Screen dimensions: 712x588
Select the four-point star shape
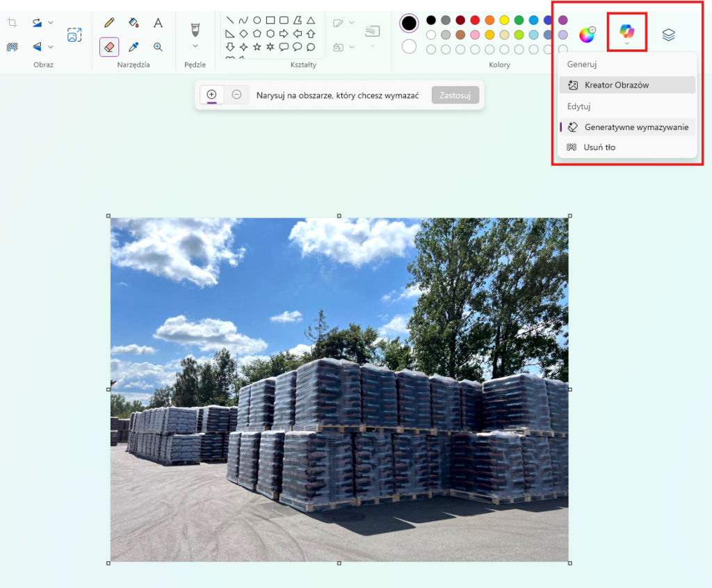pos(243,47)
